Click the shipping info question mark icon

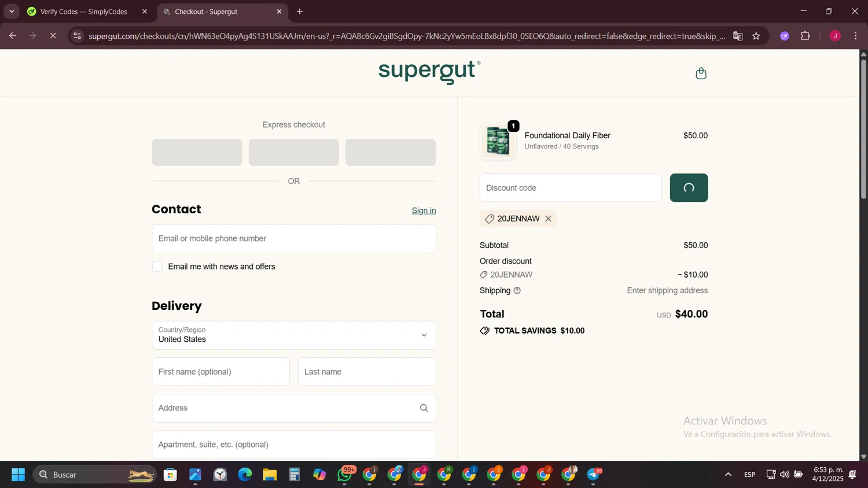tap(517, 291)
